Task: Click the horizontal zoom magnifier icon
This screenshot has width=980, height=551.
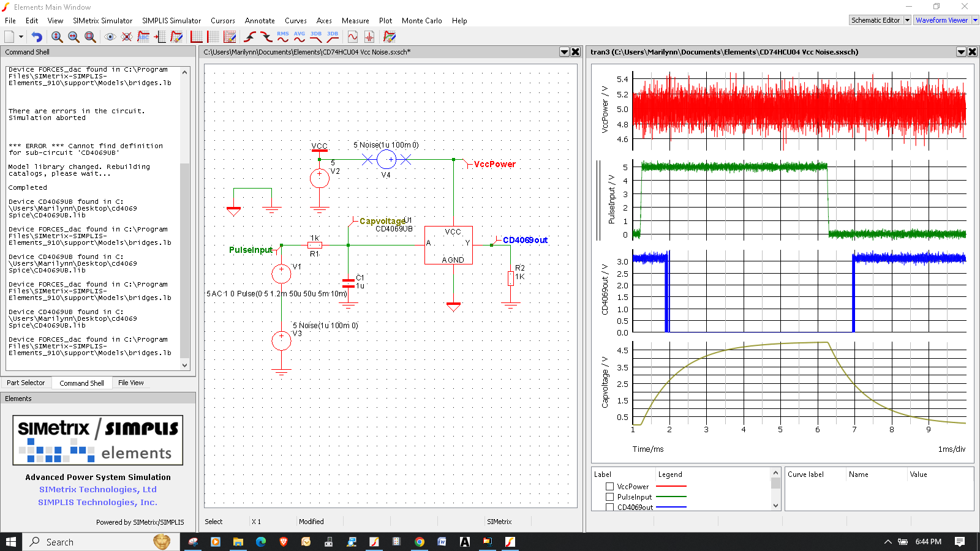Action: point(73,37)
